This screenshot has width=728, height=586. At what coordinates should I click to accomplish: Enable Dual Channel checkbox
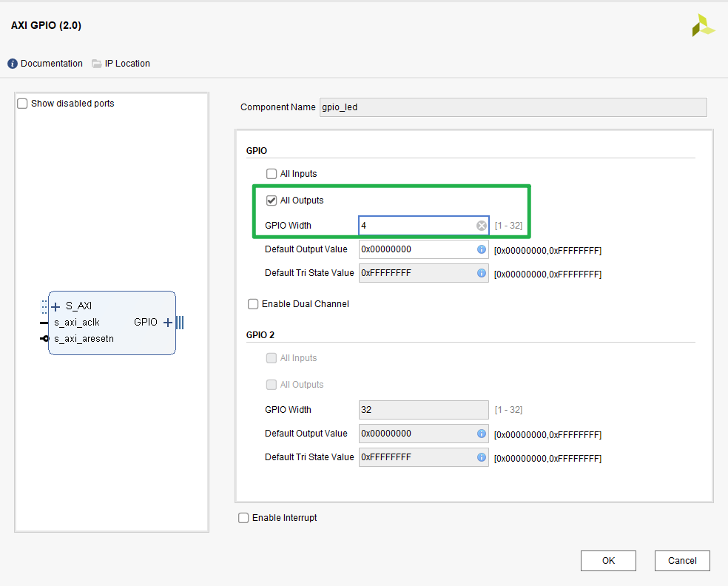click(x=253, y=304)
